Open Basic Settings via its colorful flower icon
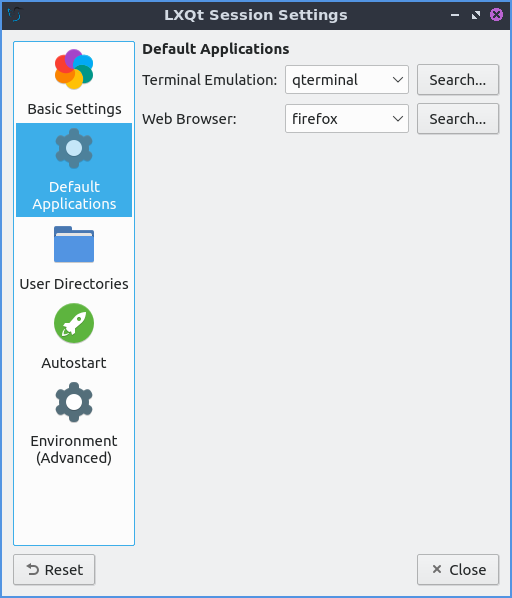Image resolution: width=512 pixels, height=598 pixels. 74,69
